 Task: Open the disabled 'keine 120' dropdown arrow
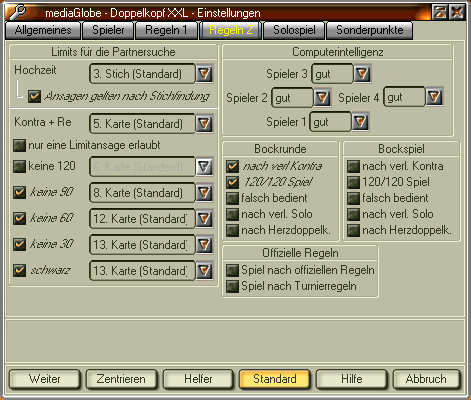coord(204,166)
